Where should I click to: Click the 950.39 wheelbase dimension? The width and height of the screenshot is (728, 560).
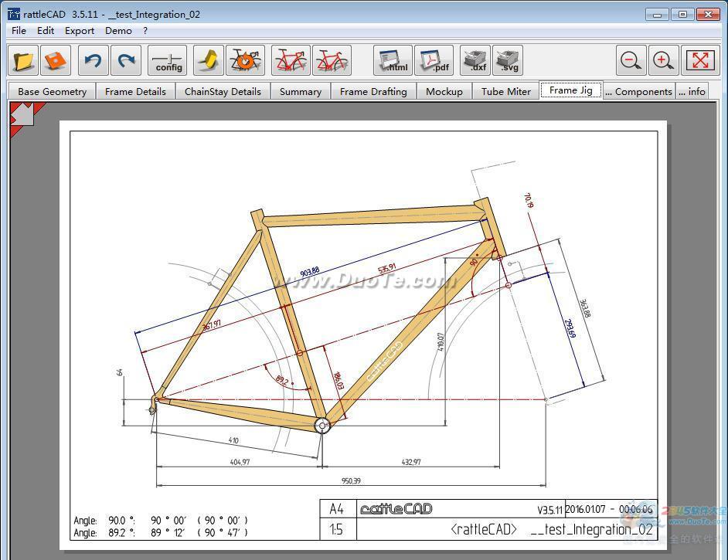[351, 480]
